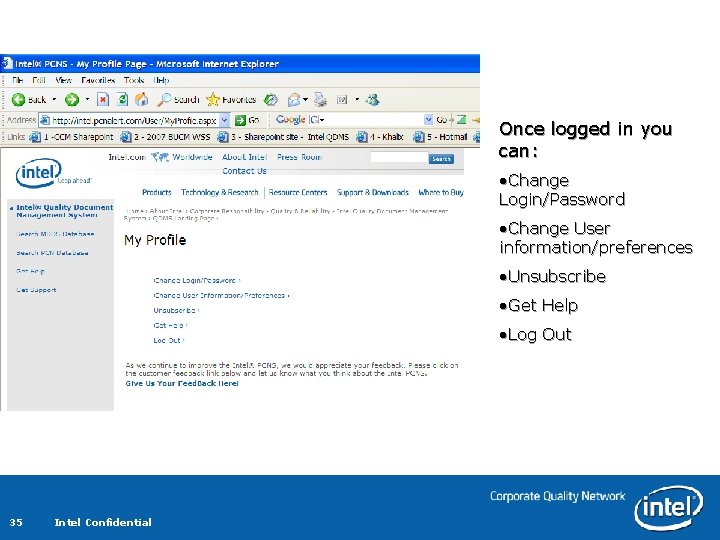Click the Internet Explorer title bar icon

click(x=7, y=63)
